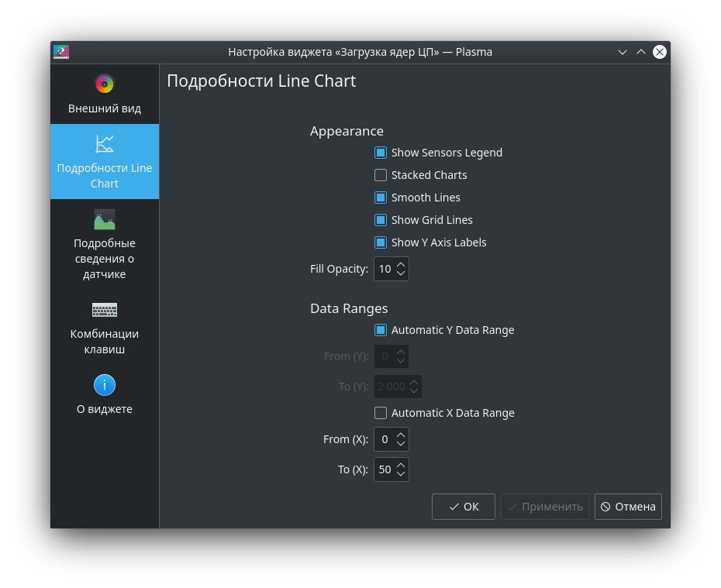Switch to Внешний вид page
Viewport: 721px width, 588px height.
[105, 94]
